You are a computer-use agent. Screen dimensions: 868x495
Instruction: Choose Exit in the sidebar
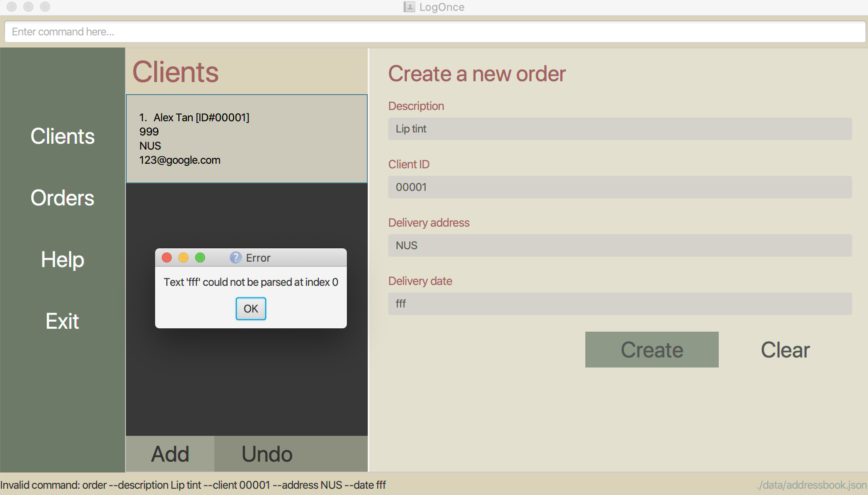pos(63,321)
